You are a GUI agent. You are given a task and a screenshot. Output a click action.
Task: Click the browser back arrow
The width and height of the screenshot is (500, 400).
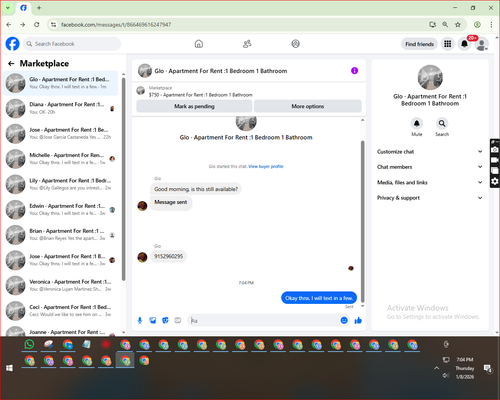(x=9, y=24)
